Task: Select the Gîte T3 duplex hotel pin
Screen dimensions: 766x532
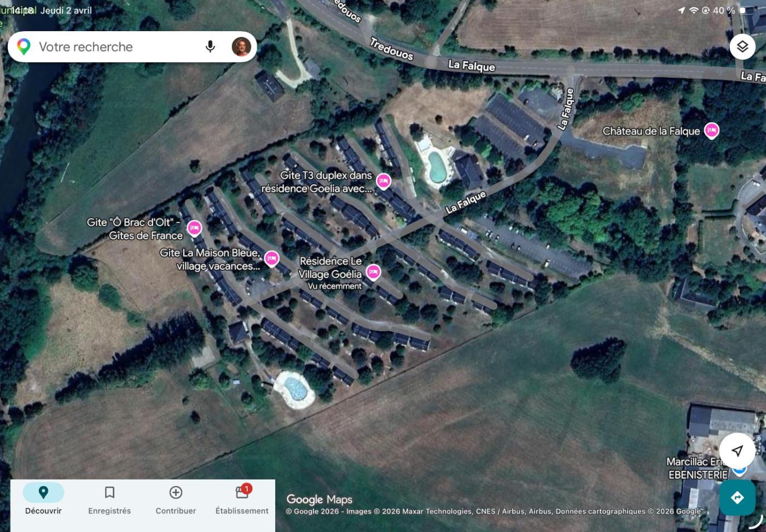Action: click(x=384, y=180)
